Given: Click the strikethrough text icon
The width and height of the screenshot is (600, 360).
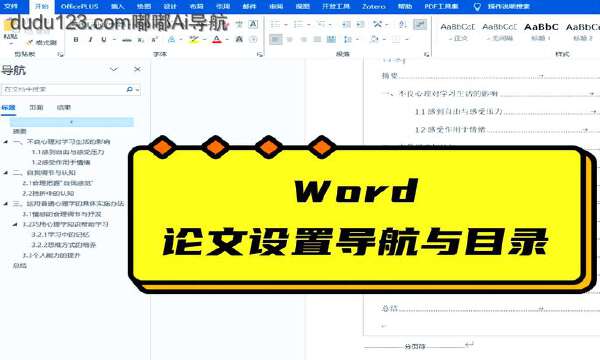Looking at the screenshot, I should [x=127, y=40].
